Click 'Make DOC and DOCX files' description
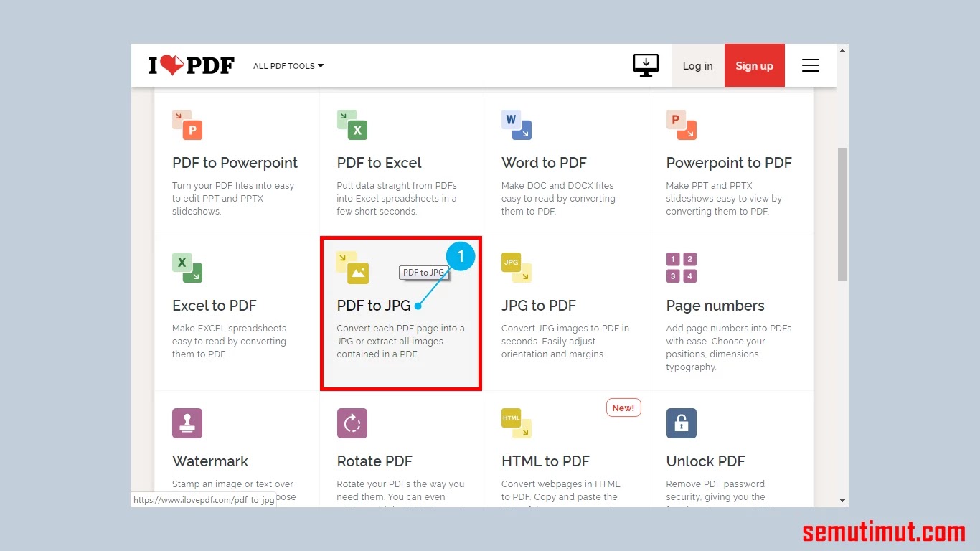980x551 pixels. 557,186
